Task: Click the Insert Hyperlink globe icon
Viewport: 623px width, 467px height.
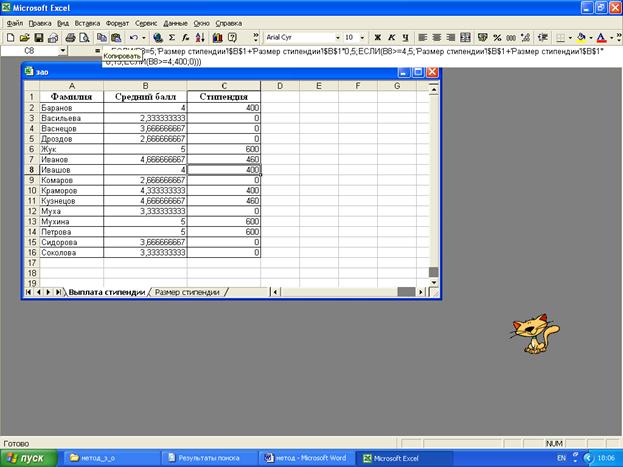Action: point(158,38)
